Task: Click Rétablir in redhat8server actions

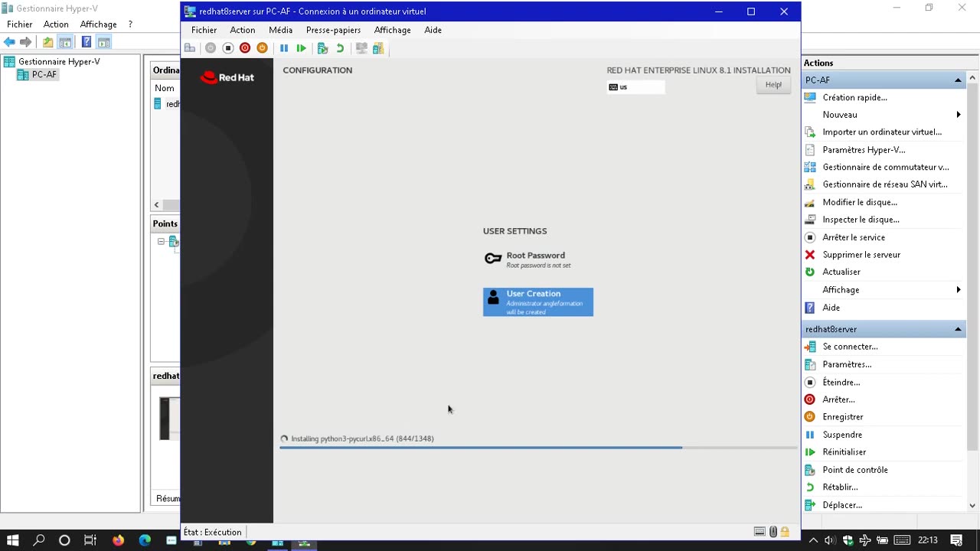Action: coord(840,487)
